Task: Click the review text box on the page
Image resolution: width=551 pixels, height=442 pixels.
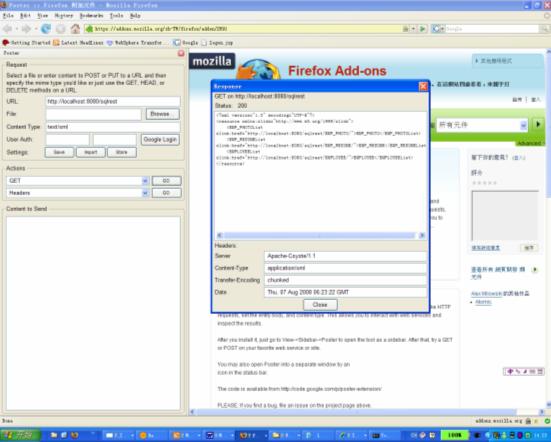Action: (x=505, y=216)
